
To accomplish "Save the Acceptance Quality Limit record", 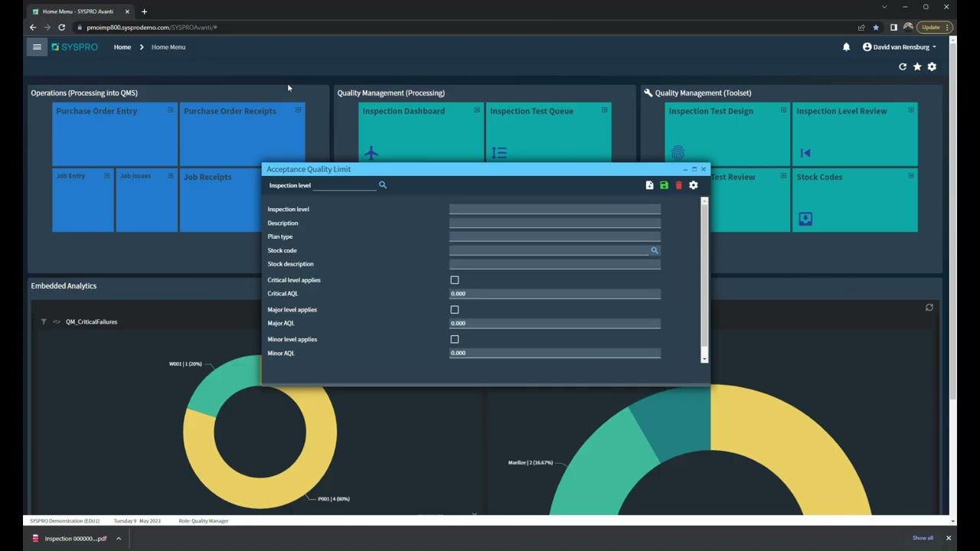I will [x=664, y=185].
